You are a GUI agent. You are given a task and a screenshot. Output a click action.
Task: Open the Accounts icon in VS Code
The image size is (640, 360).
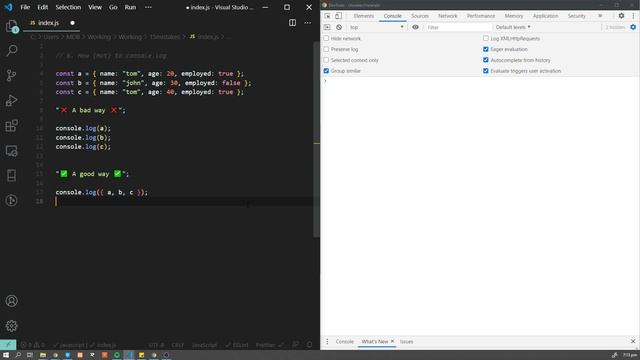coord(12,301)
